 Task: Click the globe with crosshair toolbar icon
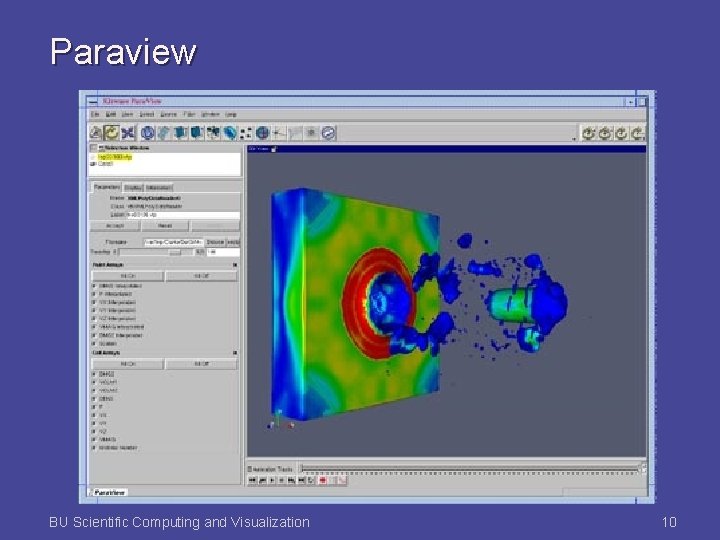[263, 133]
